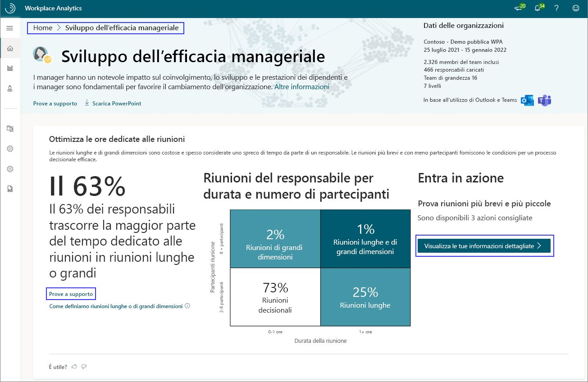Image resolution: width=588 pixels, height=382 pixels.
Task: Click breadcrumb Sviluppo dell'efficacia manageriale
Action: pos(122,28)
